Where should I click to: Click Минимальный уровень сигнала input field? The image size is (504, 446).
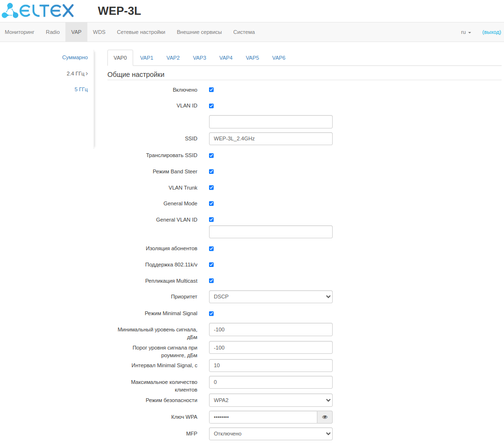(271, 329)
